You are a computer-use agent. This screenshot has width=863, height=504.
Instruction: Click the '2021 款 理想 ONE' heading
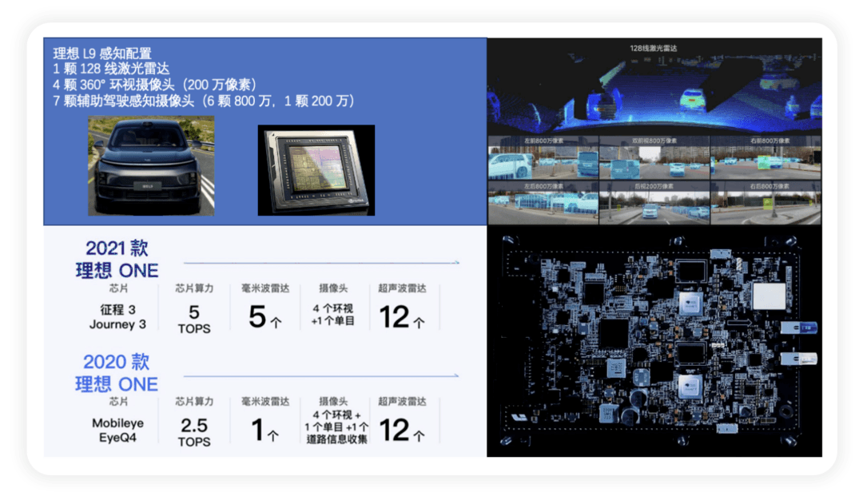point(117,259)
